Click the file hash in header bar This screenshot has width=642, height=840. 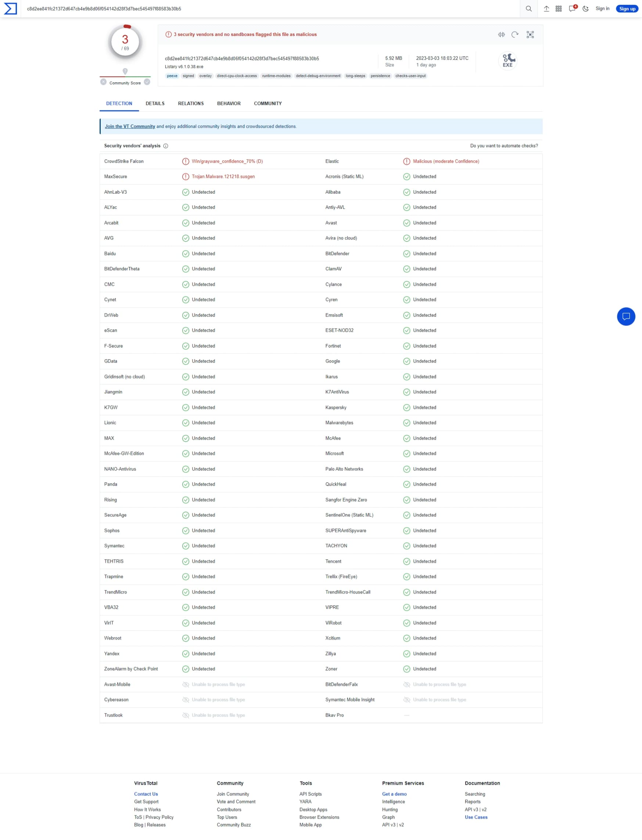click(104, 9)
